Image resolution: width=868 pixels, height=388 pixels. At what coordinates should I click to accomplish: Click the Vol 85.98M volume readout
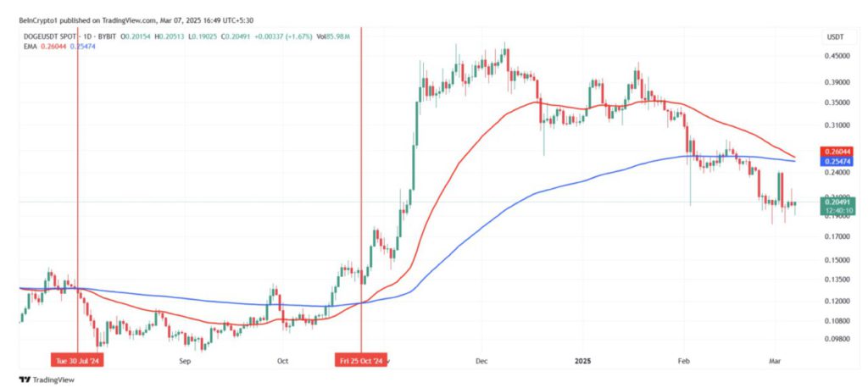tap(344, 36)
